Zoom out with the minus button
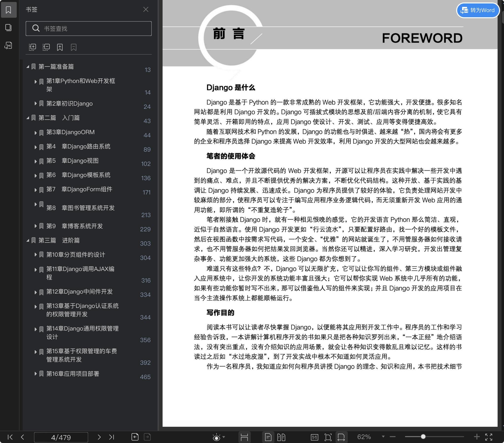Viewport: 504px width, 443px height. pos(393,437)
